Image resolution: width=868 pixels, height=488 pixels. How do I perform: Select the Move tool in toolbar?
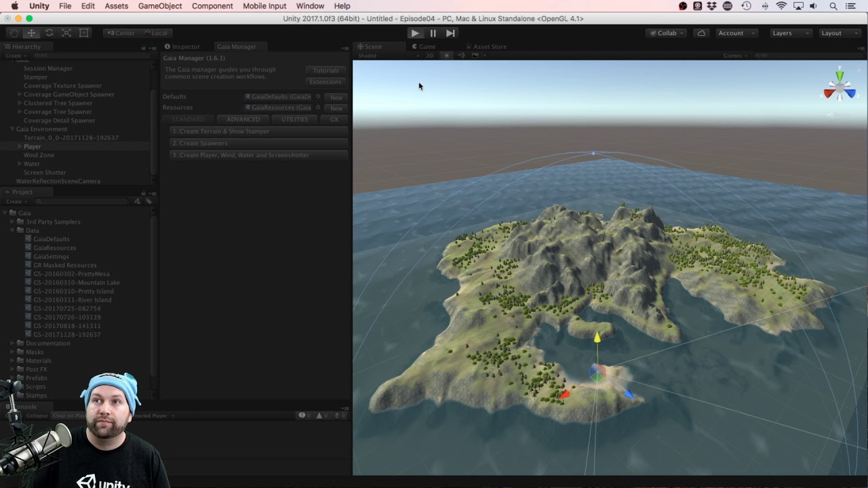pos(31,33)
